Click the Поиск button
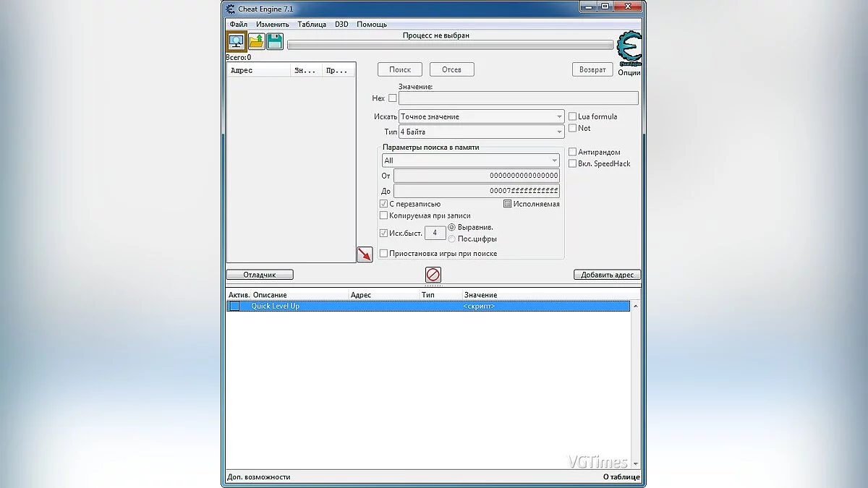 [x=399, y=69]
